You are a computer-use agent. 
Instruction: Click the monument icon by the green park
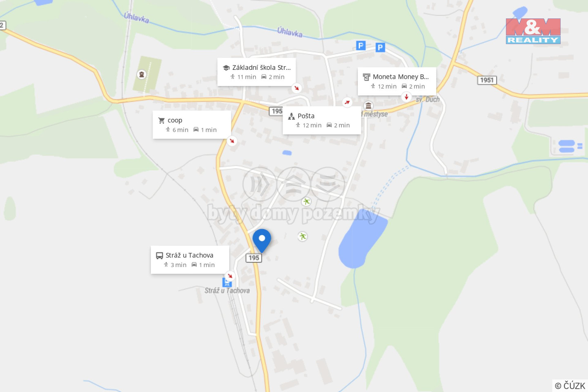(x=142, y=74)
